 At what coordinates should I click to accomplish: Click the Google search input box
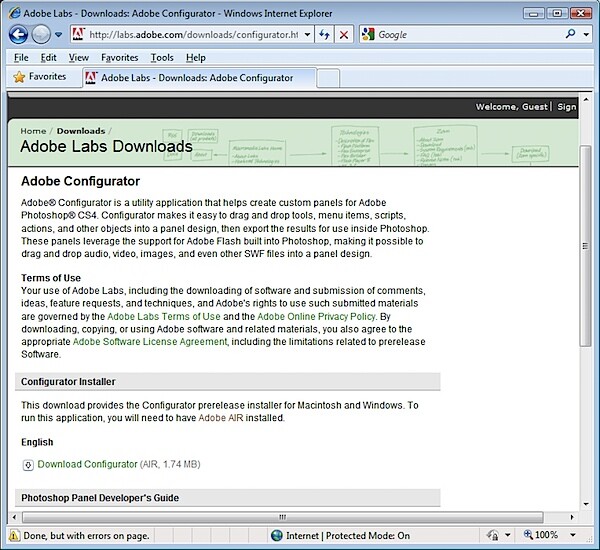point(469,35)
